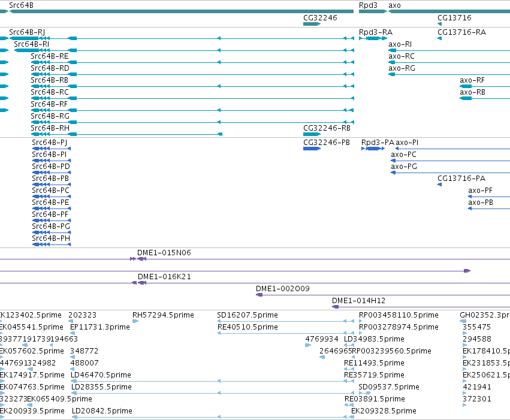Click the axo-RI transcript label
The height and width of the screenshot is (420, 510).
tap(400, 44)
